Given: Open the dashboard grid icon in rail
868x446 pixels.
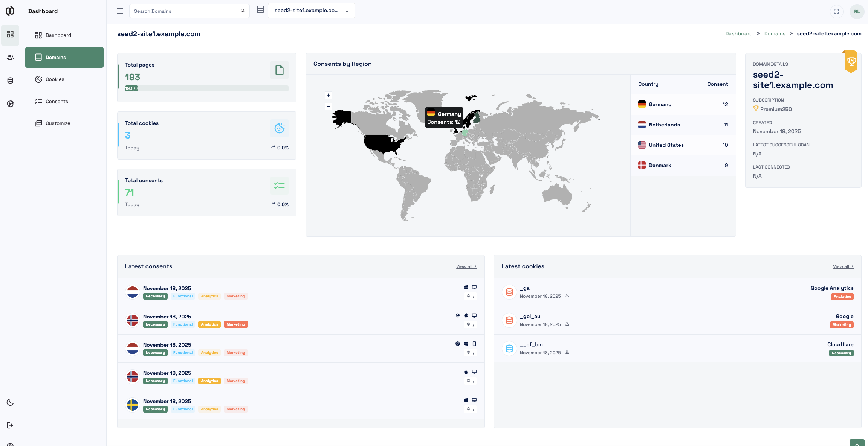Looking at the screenshot, I should [x=10, y=34].
